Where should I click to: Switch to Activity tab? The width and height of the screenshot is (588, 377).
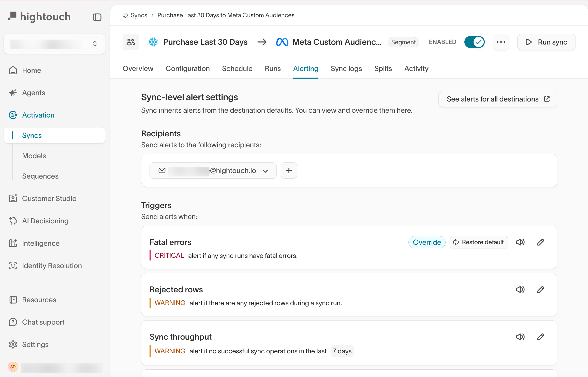(x=416, y=69)
